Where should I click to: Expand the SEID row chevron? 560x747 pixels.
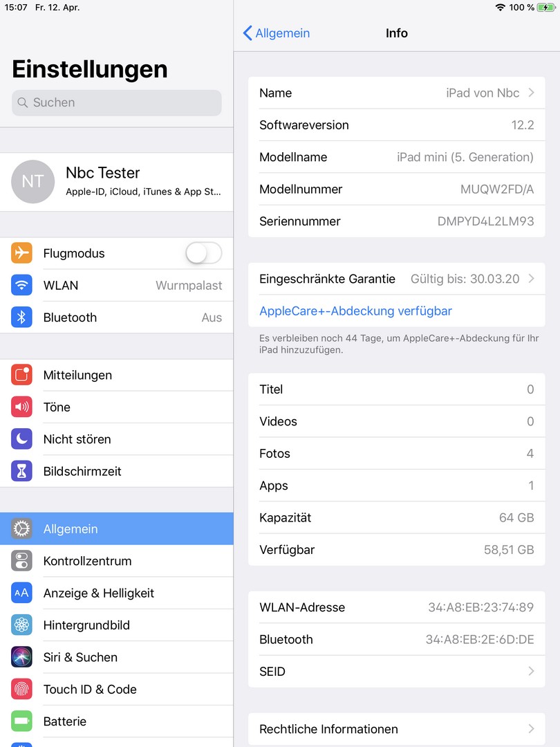(x=532, y=671)
